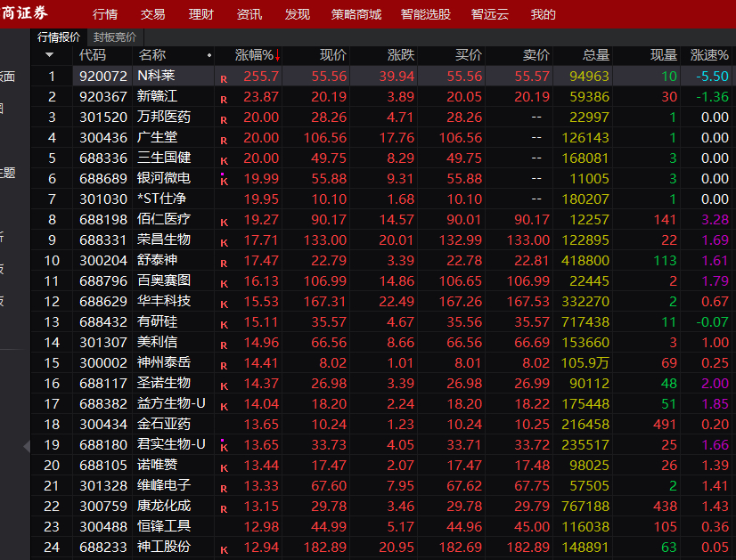Click the K tag on 神工股份 row

tap(224, 550)
